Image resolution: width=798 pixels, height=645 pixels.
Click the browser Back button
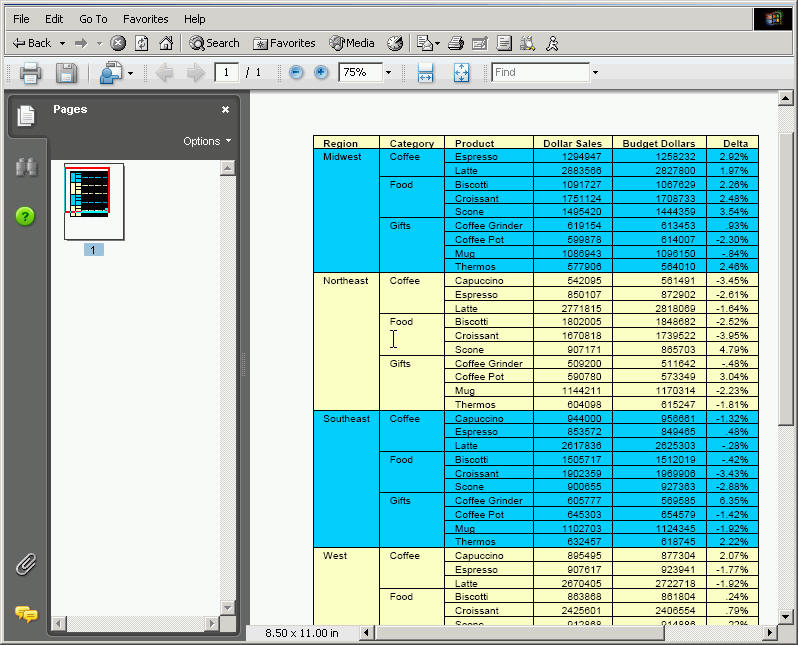click(x=32, y=43)
